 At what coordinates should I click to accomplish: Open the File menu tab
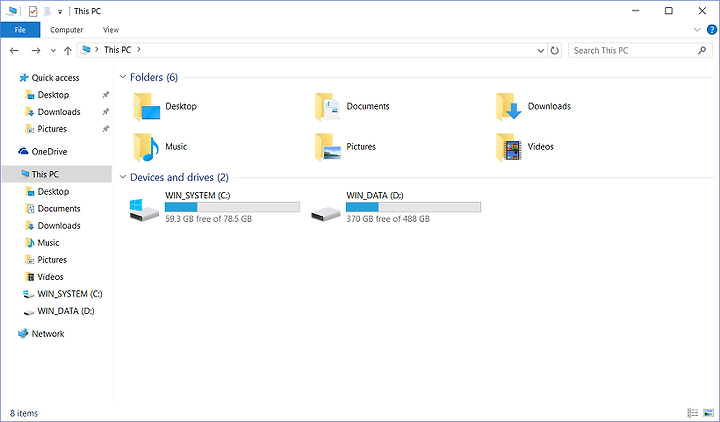(x=20, y=30)
